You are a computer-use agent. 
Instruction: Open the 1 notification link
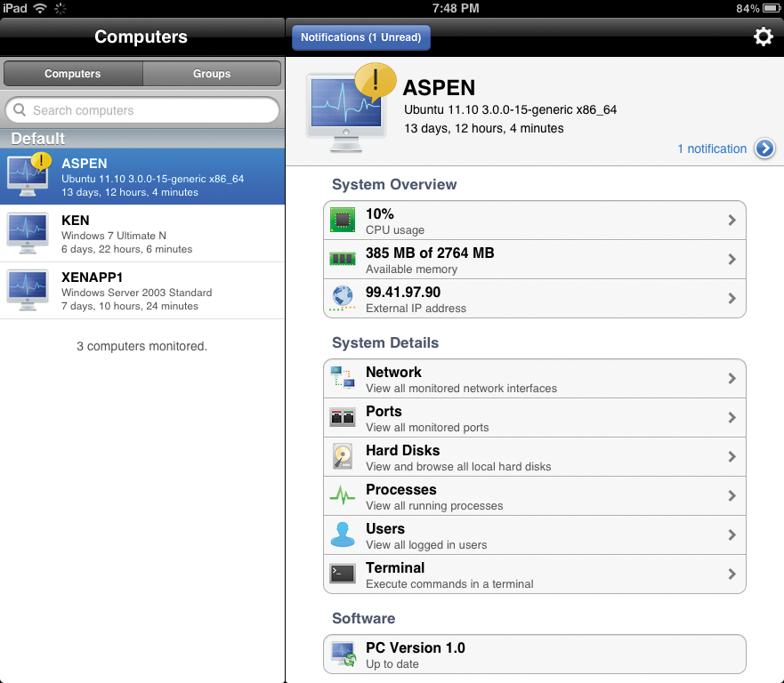tap(712, 149)
